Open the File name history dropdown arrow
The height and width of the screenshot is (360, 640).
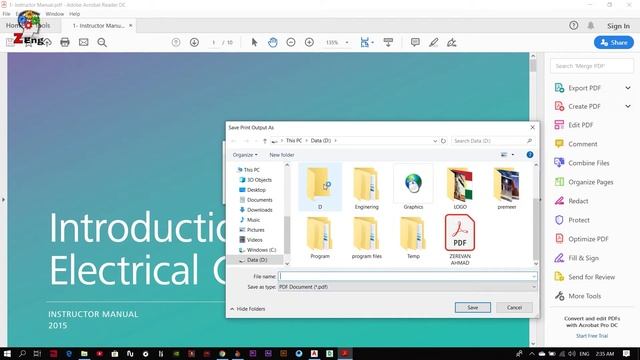(x=533, y=276)
